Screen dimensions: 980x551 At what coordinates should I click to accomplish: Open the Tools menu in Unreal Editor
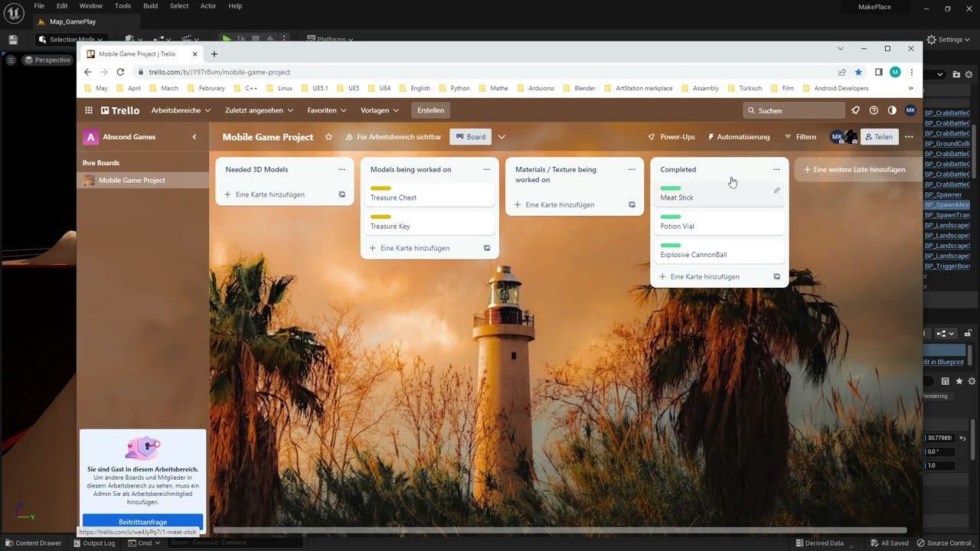pyautogui.click(x=122, y=5)
